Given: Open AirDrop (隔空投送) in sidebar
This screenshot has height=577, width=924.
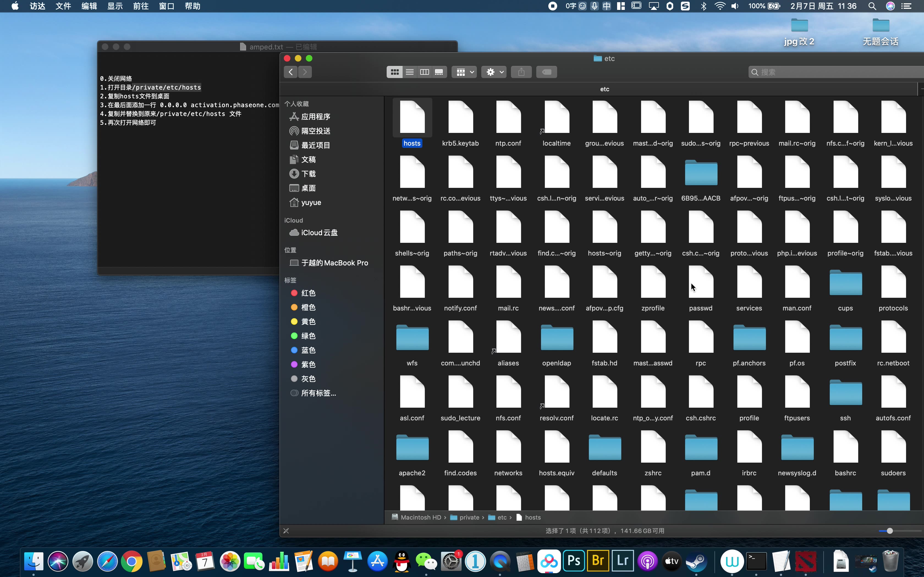Looking at the screenshot, I should (x=315, y=131).
